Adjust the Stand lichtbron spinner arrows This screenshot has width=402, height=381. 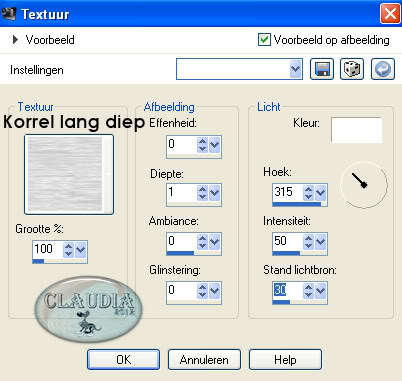[308, 291]
